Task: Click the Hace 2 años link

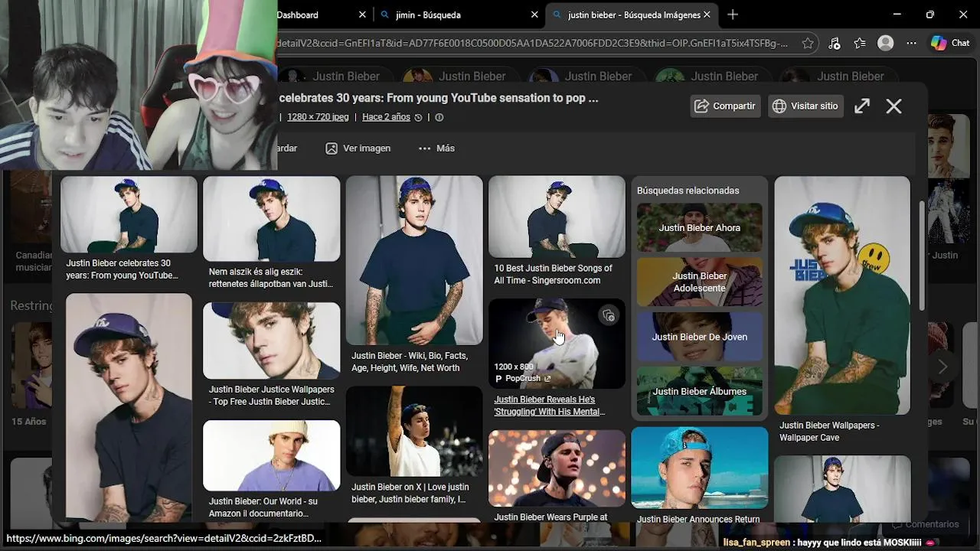Action: coord(386,117)
